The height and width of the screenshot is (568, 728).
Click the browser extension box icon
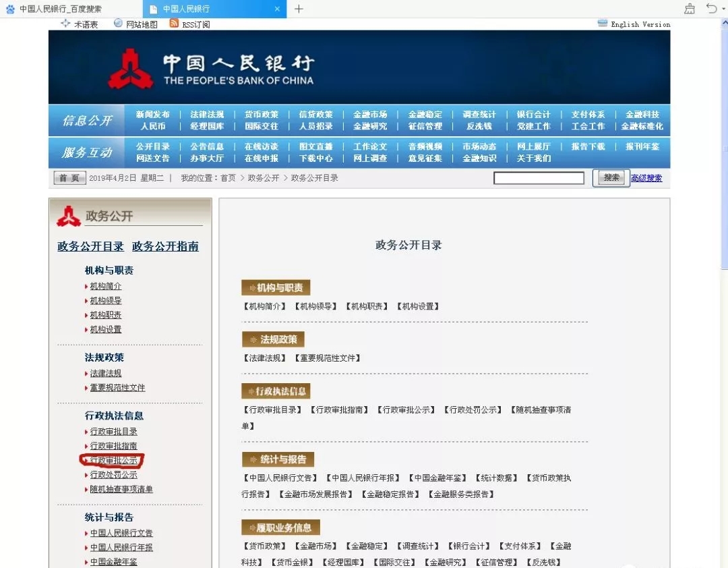click(690, 8)
